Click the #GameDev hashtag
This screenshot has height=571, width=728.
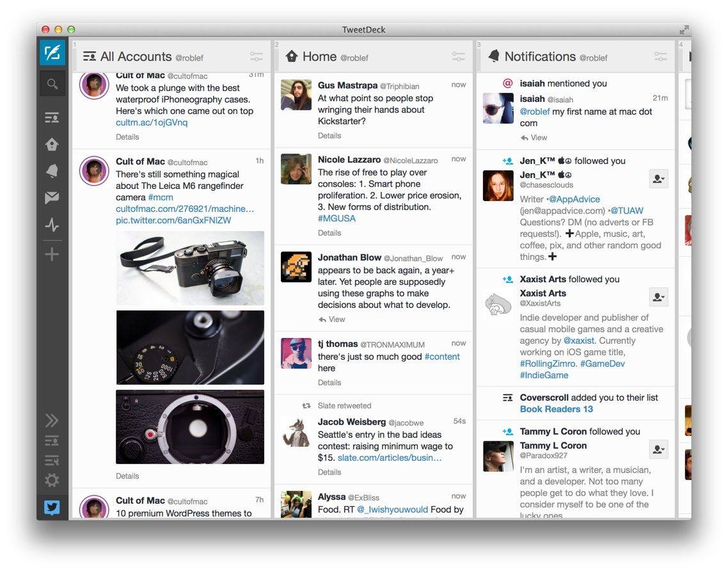click(603, 364)
